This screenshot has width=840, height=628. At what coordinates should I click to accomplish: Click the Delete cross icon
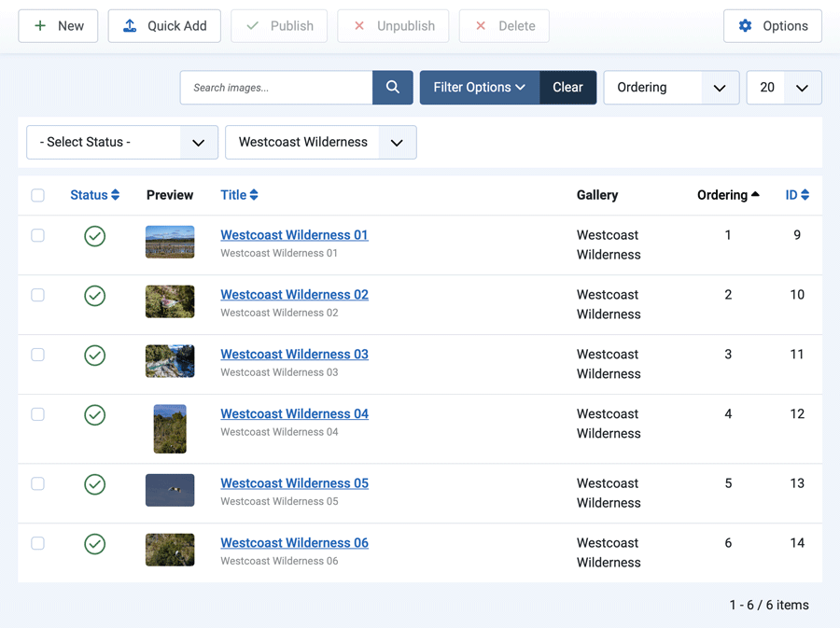(481, 26)
